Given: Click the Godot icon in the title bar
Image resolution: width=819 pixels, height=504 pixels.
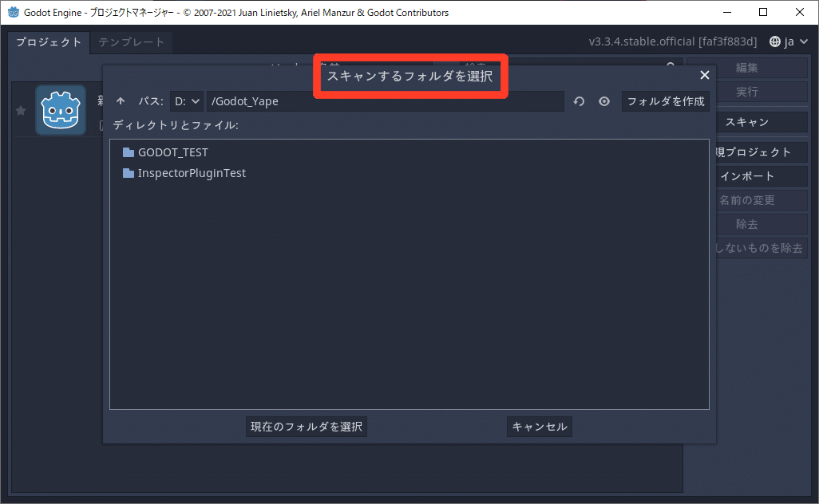Looking at the screenshot, I should 14,12.
